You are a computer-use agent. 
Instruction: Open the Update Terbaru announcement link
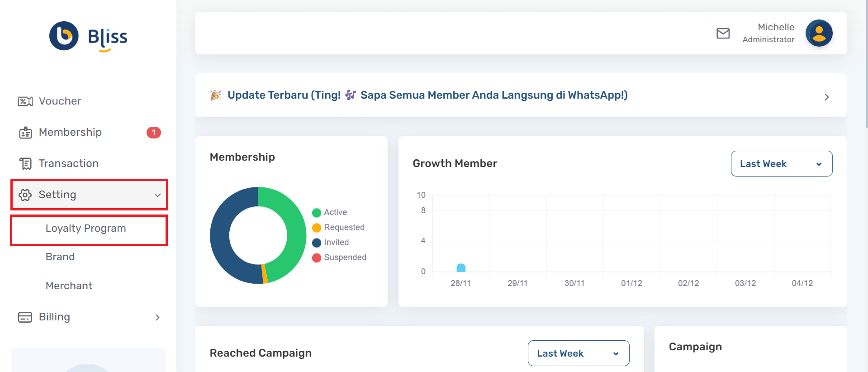(427, 95)
